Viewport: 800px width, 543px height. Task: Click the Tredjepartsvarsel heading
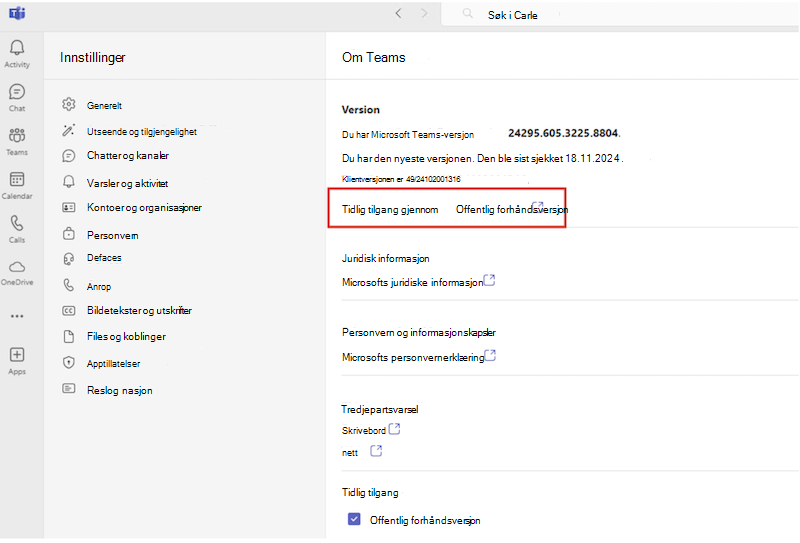click(x=380, y=409)
